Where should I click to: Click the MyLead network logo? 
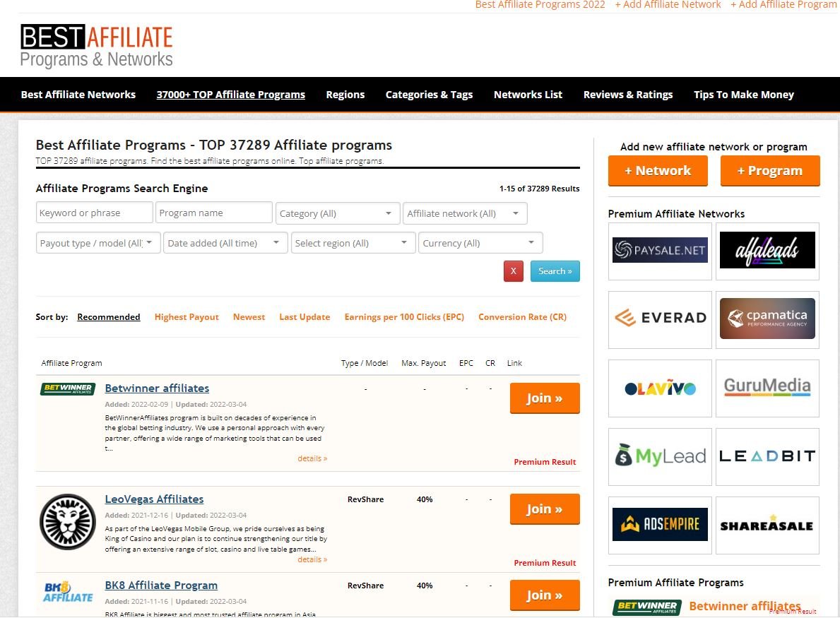coord(660,456)
